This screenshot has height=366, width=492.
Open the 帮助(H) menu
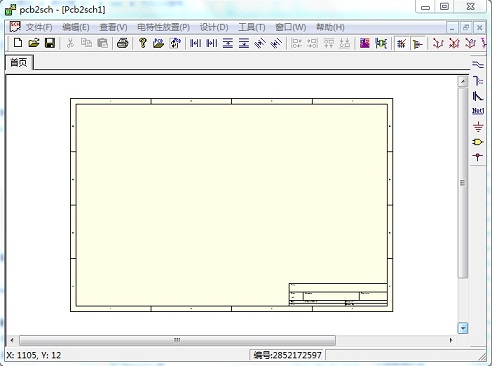[x=330, y=27]
